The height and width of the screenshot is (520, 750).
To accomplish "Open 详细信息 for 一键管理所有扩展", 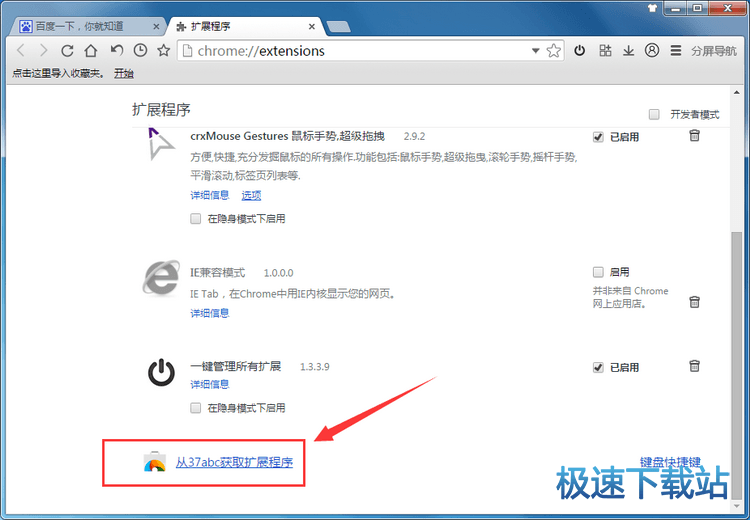I will 210,384.
